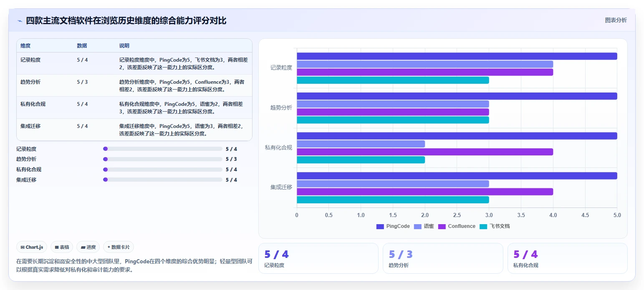Image resolution: width=644 pixels, height=290 pixels.
Task: Click 私有化合规 cell in the table
Action: click(x=33, y=104)
